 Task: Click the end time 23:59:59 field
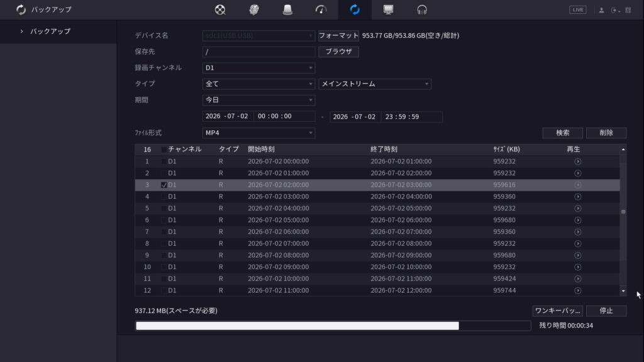pos(411,116)
